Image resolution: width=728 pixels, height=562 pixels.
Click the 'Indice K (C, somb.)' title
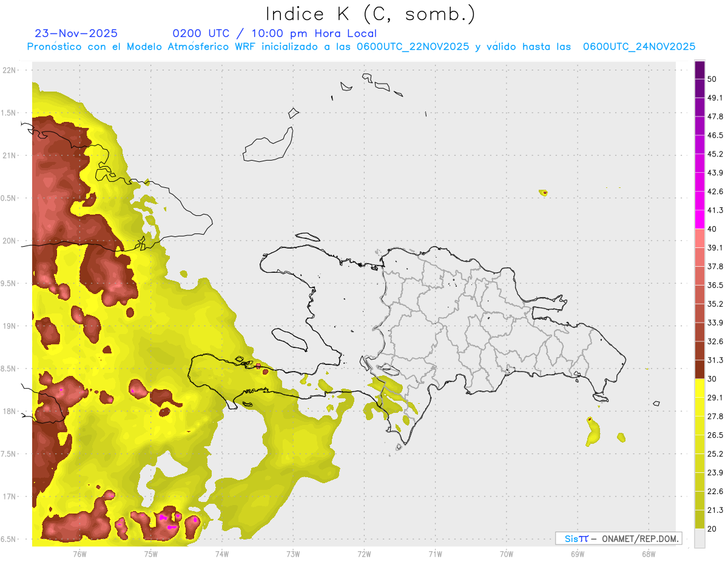coord(371,14)
